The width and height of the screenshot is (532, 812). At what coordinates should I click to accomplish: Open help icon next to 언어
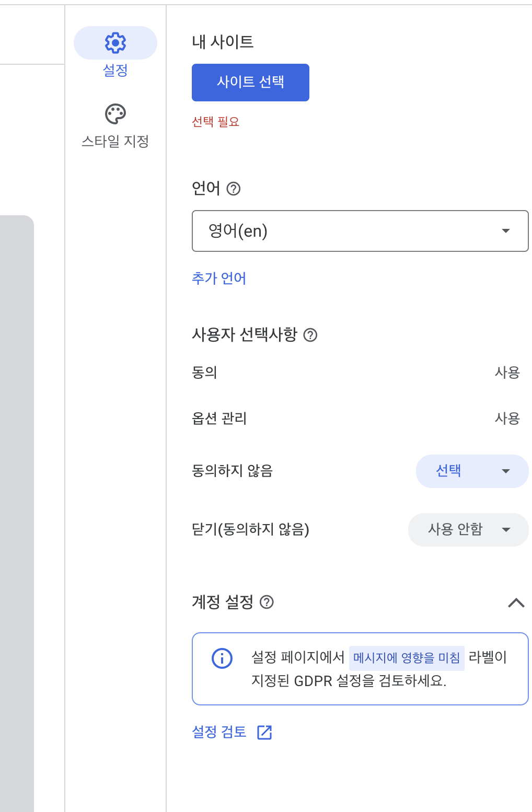(234, 189)
